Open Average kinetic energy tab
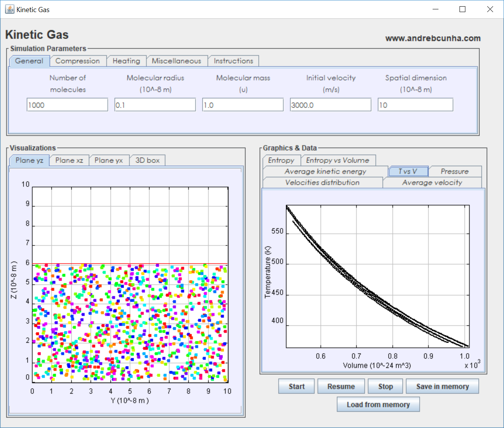 (x=325, y=172)
